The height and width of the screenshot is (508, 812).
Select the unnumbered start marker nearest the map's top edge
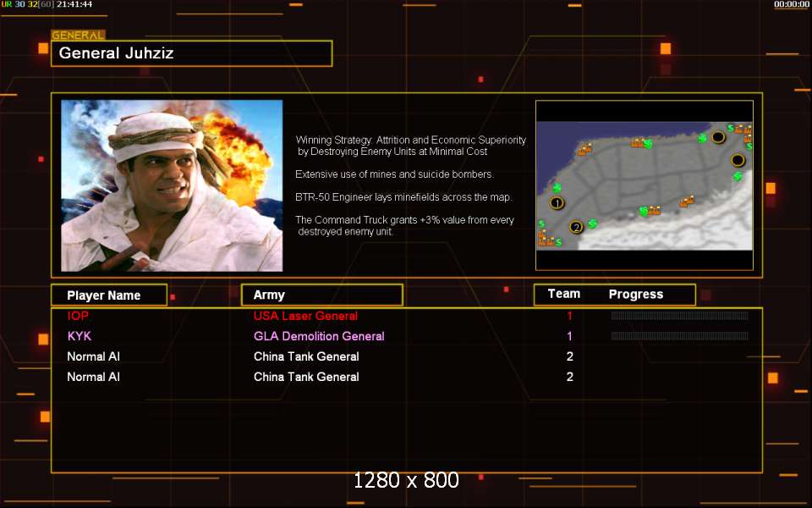click(718, 137)
